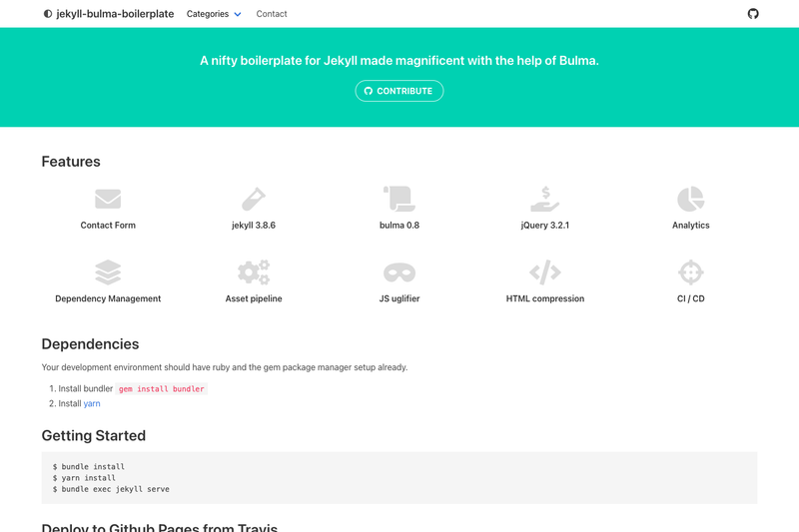The image size is (799, 532).
Task: Click the Analytics pie chart icon
Action: [x=690, y=199]
